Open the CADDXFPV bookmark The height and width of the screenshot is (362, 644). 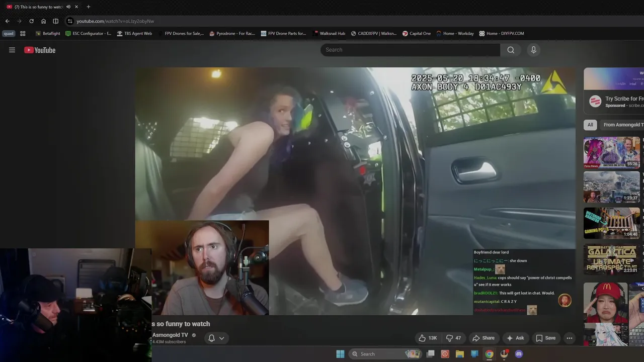click(x=374, y=34)
